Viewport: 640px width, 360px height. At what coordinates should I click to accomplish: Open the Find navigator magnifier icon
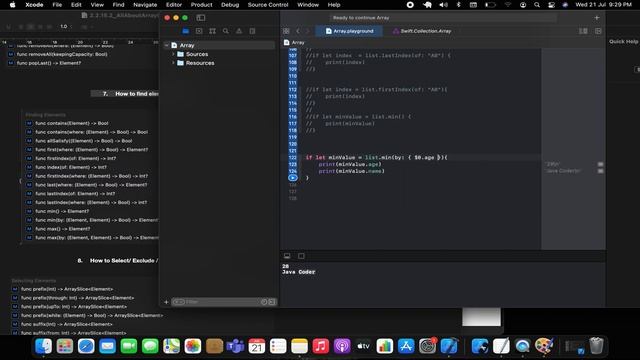pyautogui.click(x=226, y=31)
